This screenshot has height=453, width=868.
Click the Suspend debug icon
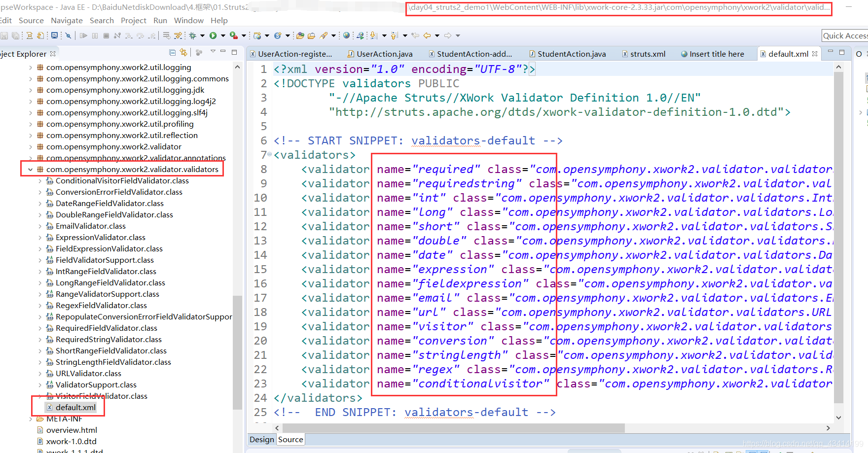[95, 35]
